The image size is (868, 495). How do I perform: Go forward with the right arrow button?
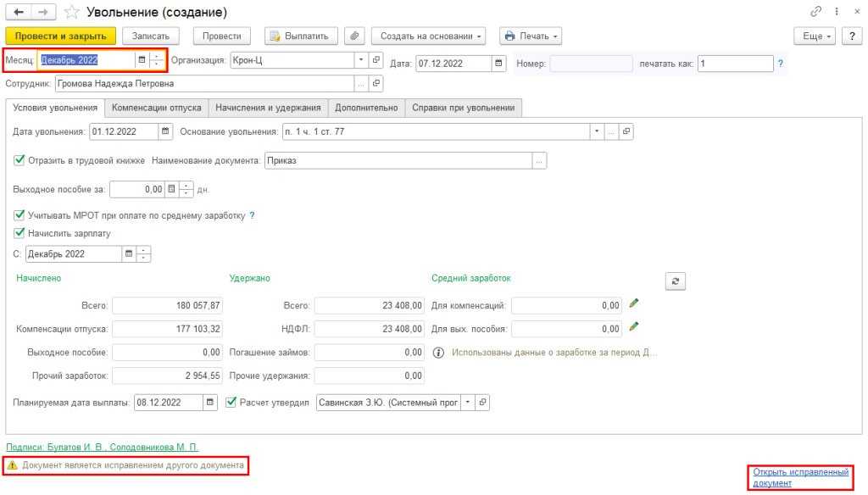click(x=43, y=12)
